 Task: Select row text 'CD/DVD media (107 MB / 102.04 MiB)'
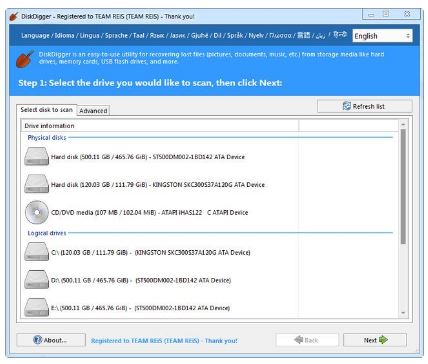coord(104,212)
